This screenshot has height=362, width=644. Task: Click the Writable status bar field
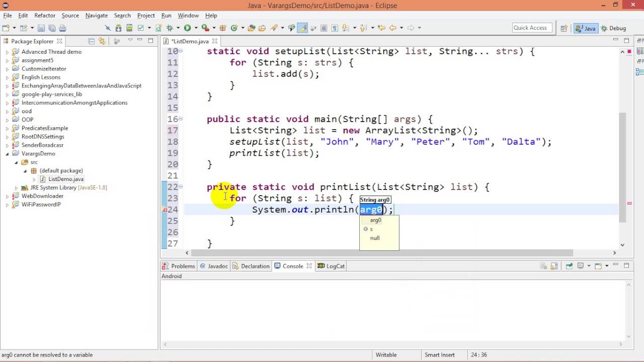tap(386, 355)
